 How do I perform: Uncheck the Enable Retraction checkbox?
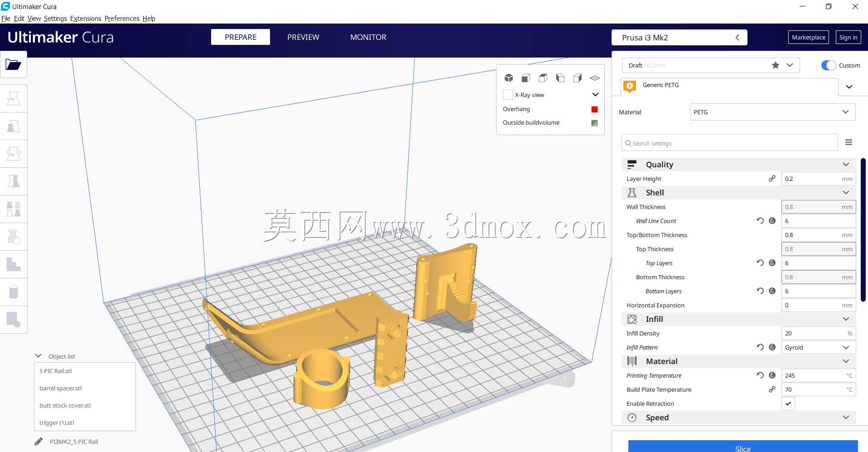coord(788,403)
